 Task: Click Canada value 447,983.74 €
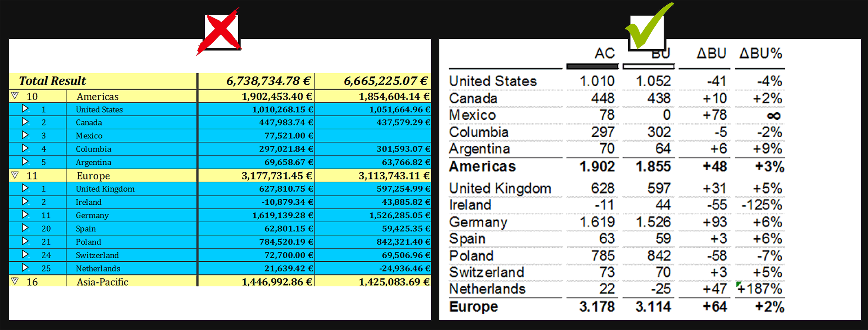pyautogui.click(x=286, y=123)
